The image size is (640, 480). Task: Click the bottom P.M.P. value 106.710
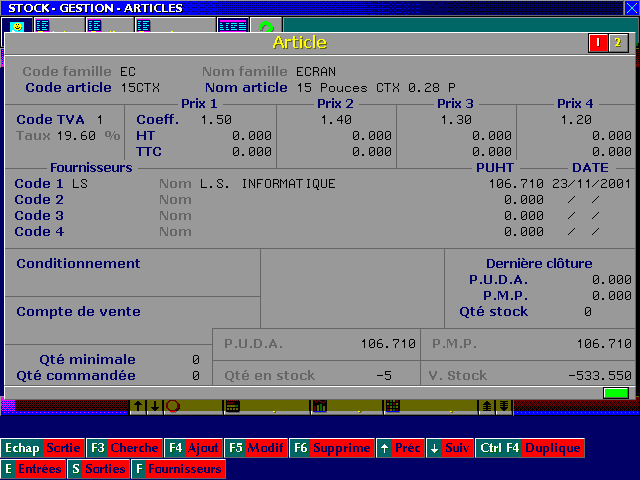(604, 344)
